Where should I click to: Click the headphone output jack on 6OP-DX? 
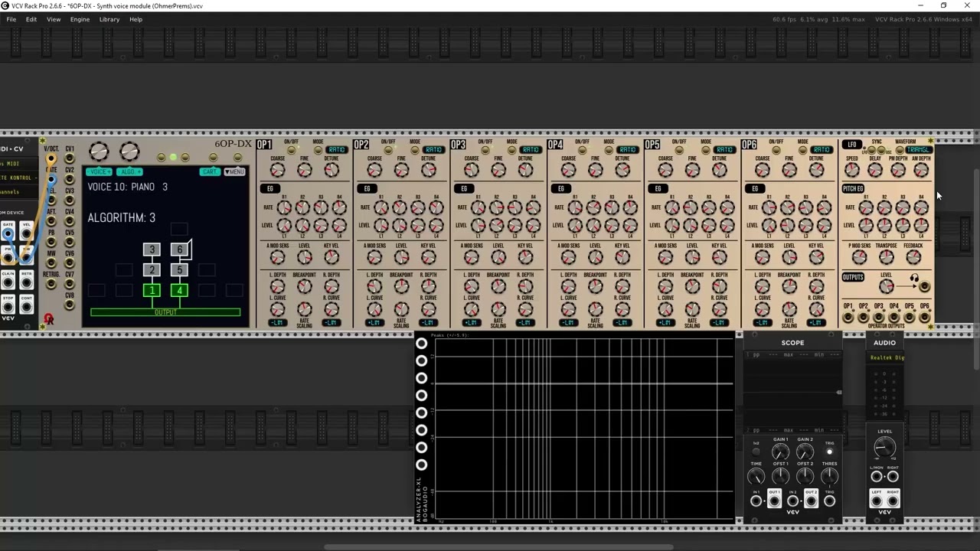[924, 287]
